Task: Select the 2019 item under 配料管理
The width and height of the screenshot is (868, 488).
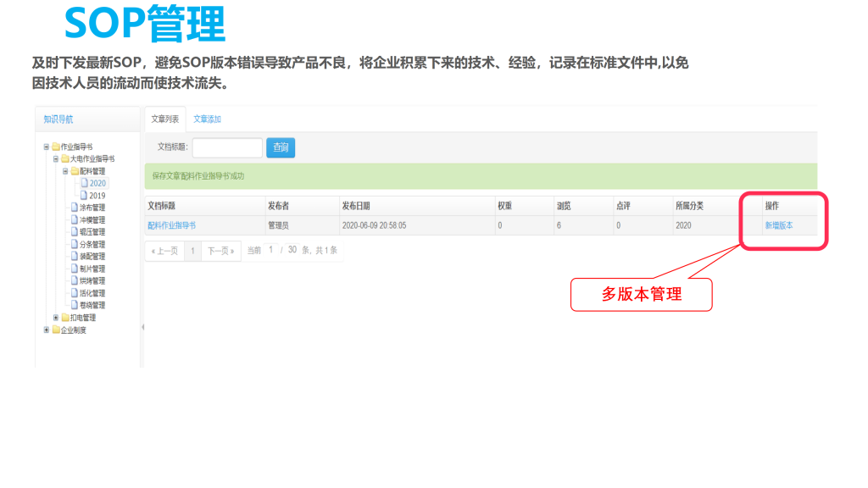Action: 97,196
